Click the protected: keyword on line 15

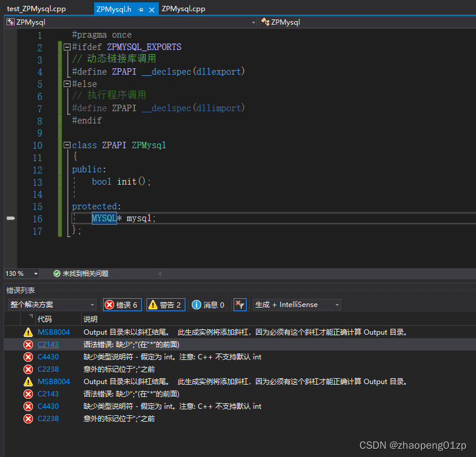coord(96,206)
